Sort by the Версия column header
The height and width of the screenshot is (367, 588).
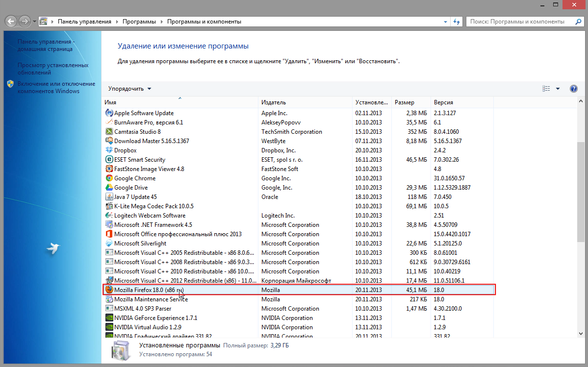[x=462, y=102]
